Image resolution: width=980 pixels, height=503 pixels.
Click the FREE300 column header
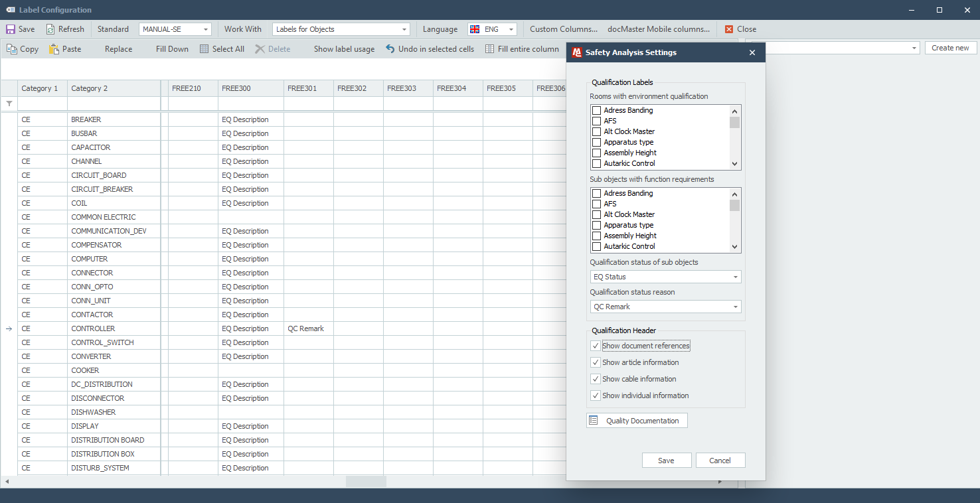pos(251,88)
